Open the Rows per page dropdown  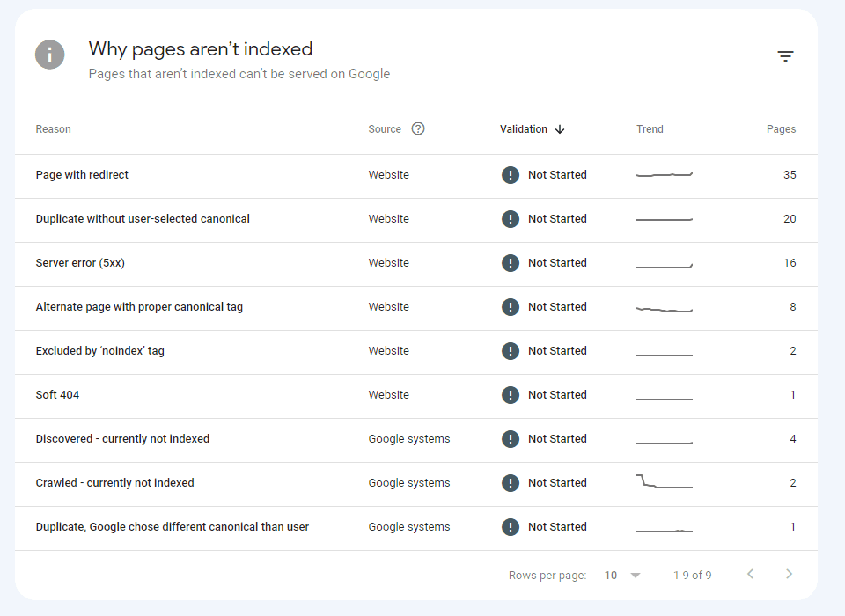(x=622, y=575)
